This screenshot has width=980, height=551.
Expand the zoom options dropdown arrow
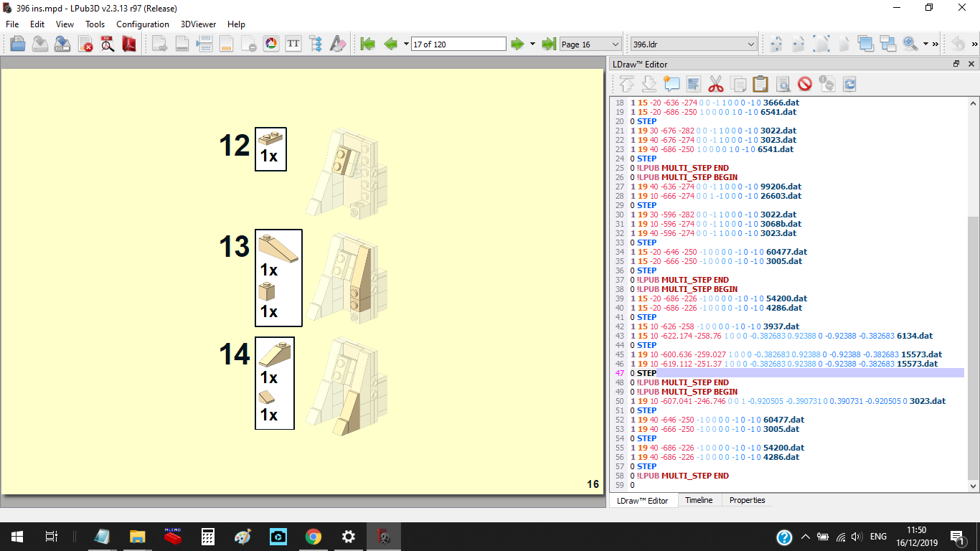925,43
